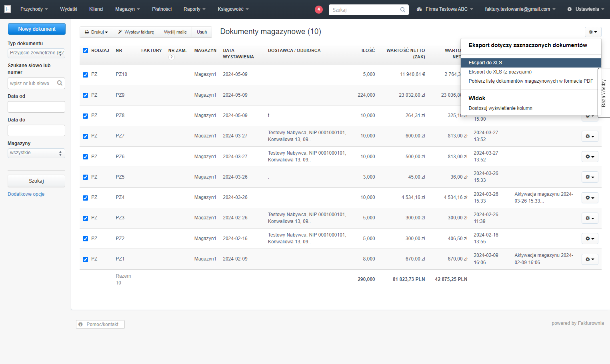The image size is (610, 364).
Task: Open the red notification badge
Action: click(x=319, y=9)
